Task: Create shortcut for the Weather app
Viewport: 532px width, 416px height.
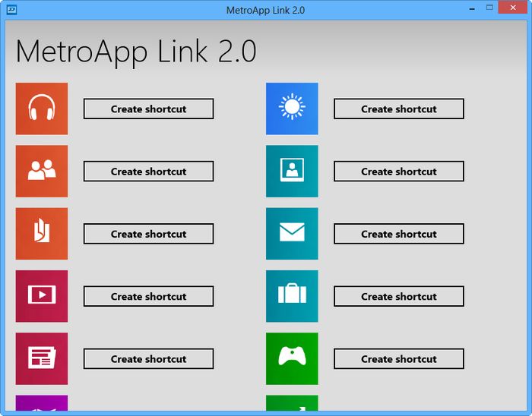Action: tap(398, 109)
